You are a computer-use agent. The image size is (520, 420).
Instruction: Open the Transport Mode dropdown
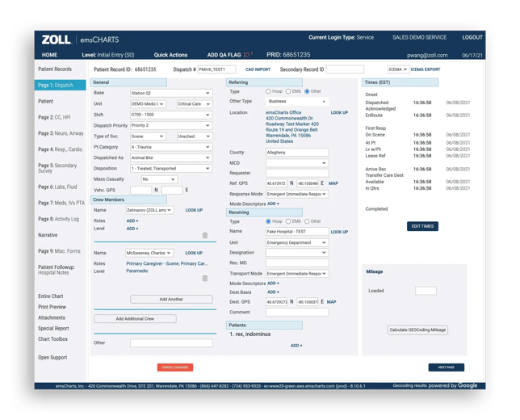pyautogui.click(x=297, y=274)
